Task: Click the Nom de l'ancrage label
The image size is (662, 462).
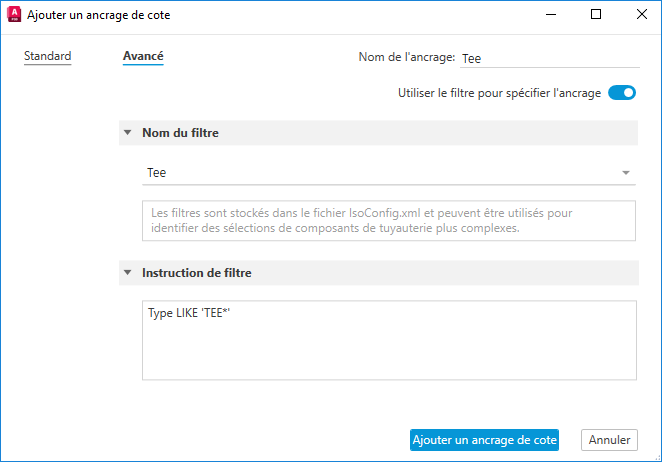Action: (406, 58)
